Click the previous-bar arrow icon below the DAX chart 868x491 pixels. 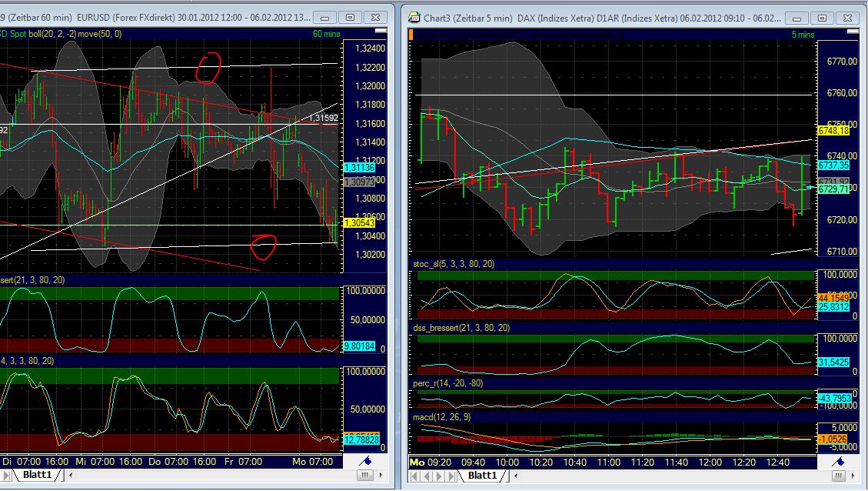point(427,475)
